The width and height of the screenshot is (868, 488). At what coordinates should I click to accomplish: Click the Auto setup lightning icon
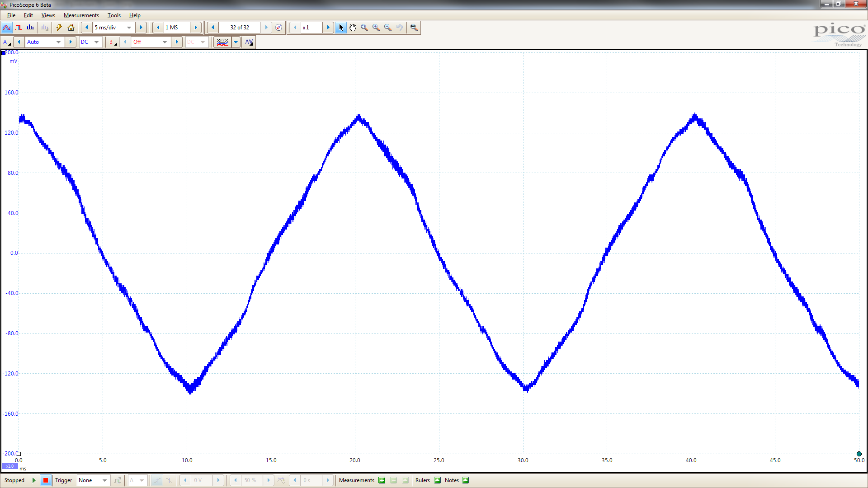[x=59, y=28]
